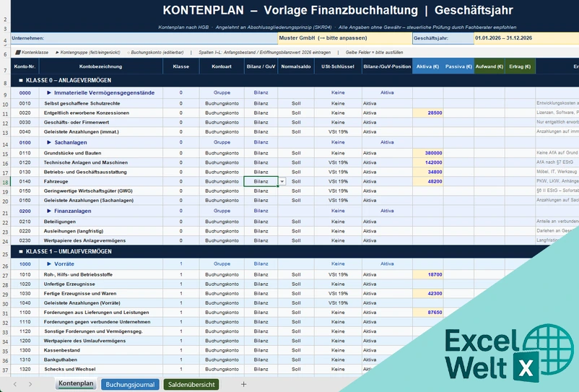The image size is (579, 392).
Task: Click the Passiva (€) column header
Action: coord(458,66)
